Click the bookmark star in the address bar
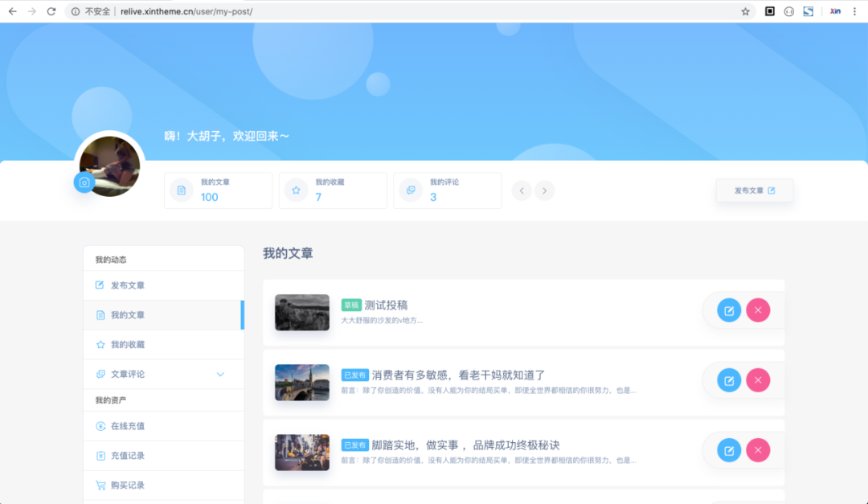 click(745, 11)
